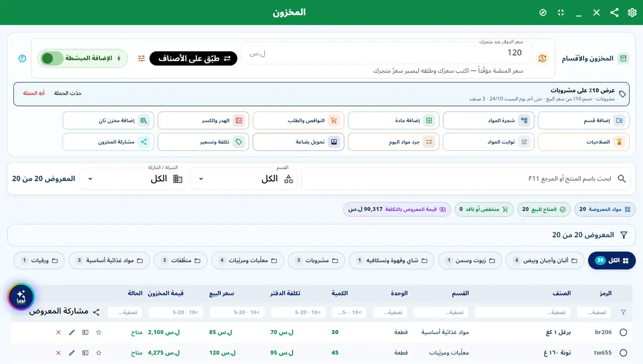The width and height of the screenshot is (643, 364).
Task: Click the القسم column filter field
Action: (x=441, y=312)
